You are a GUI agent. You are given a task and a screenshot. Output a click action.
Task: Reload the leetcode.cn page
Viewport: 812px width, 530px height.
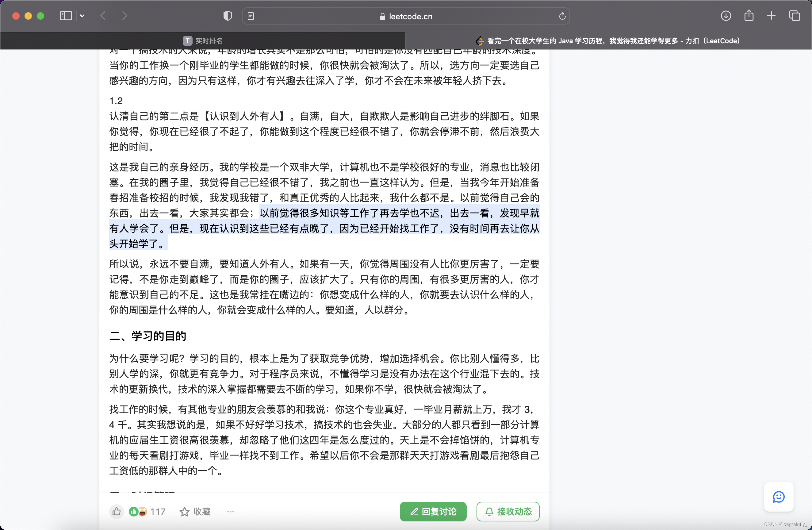coord(562,16)
